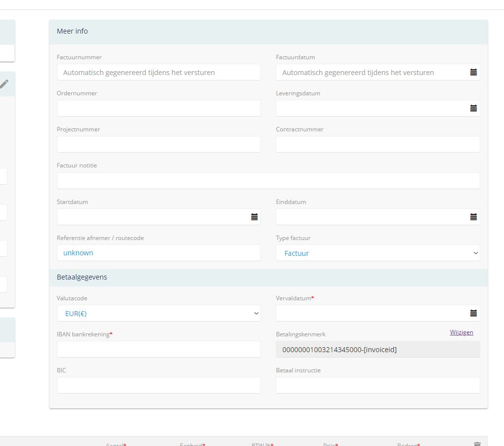
Task: Click the pencil edit icon
Action: click(x=4, y=83)
